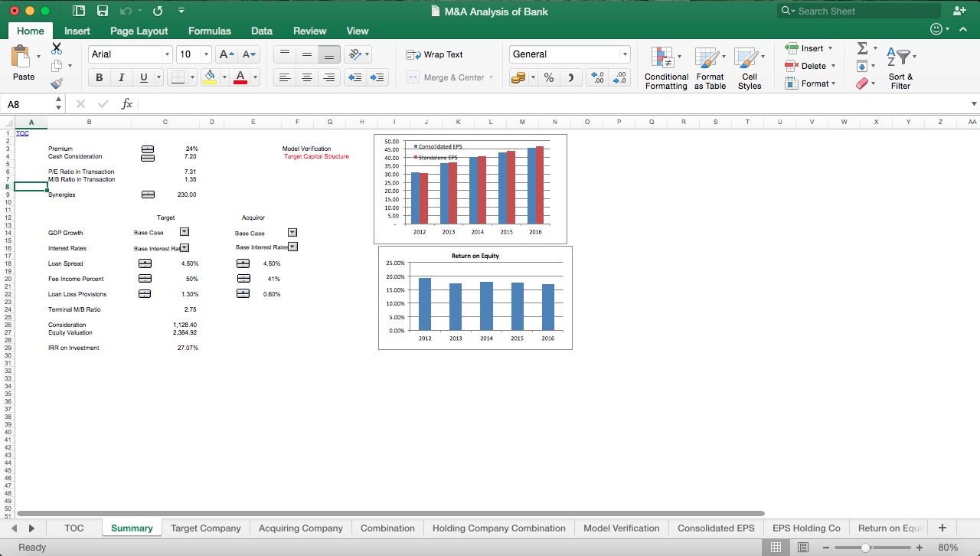Switch to the Formulas ribbon tab

click(x=209, y=31)
